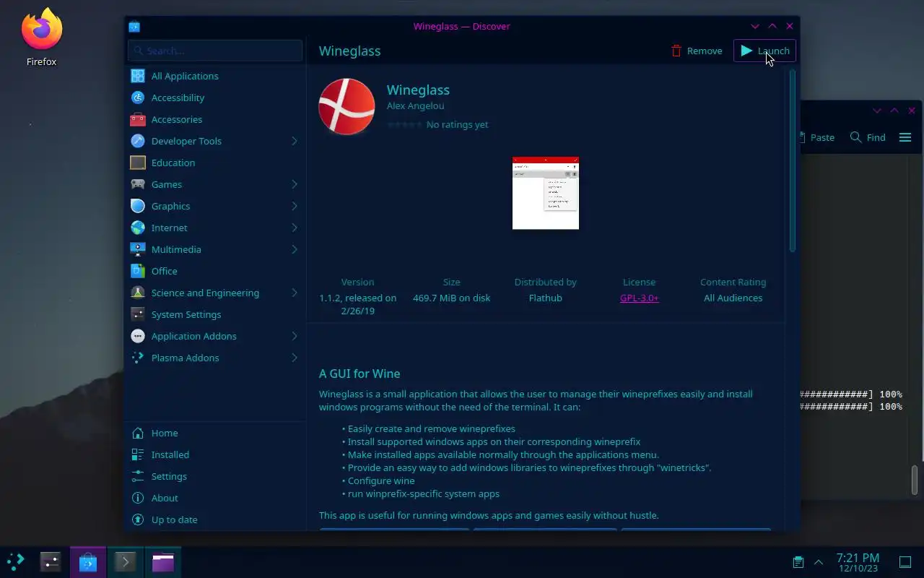
Task: Click the 'Wineglass' page header title
Action: pos(350,51)
